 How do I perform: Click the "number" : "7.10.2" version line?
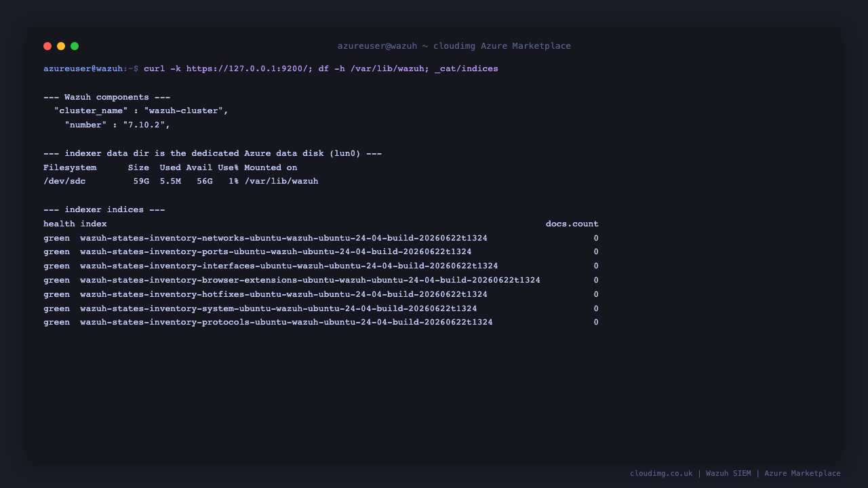point(118,125)
